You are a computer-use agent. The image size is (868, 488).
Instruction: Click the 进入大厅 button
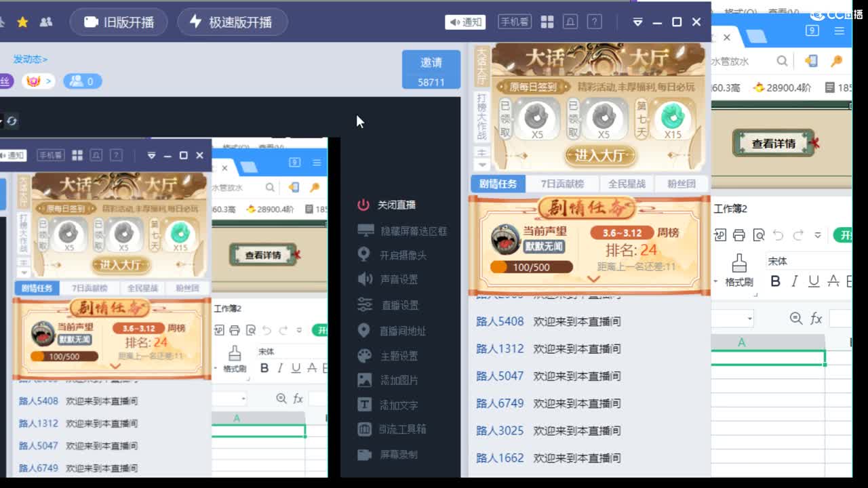pyautogui.click(x=599, y=155)
